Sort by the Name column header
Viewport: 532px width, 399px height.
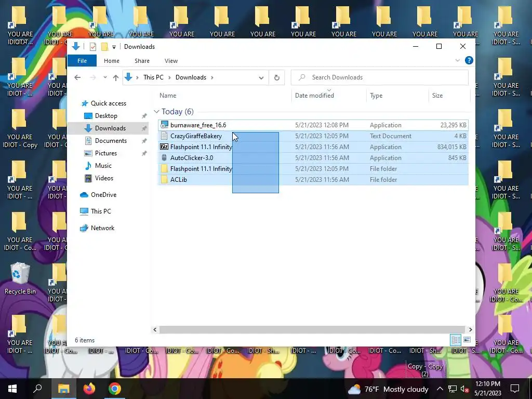click(224, 96)
